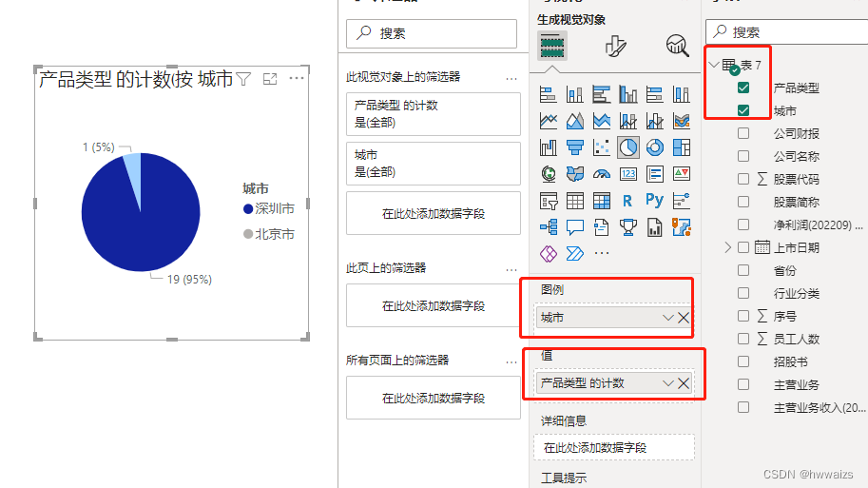Image resolution: width=868 pixels, height=488 pixels.
Task: Check the 股票代码 field checkbox
Action: pos(743,179)
